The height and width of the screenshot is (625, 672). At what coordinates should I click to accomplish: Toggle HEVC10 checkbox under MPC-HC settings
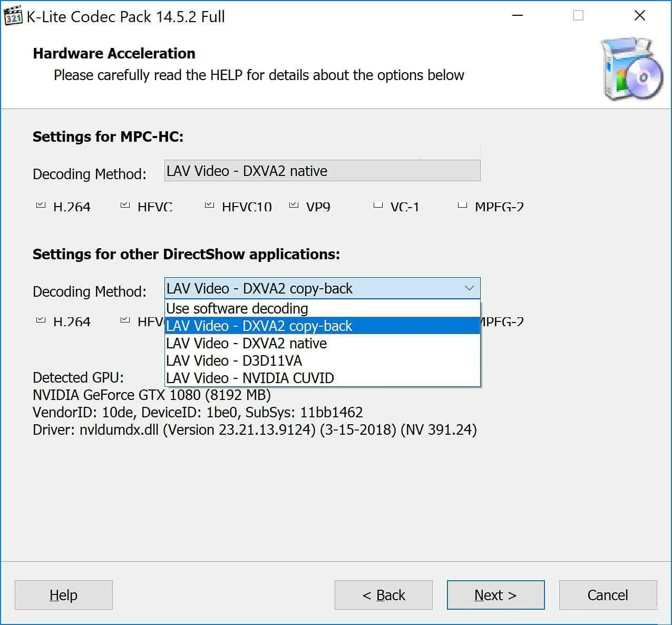pos(209,205)
